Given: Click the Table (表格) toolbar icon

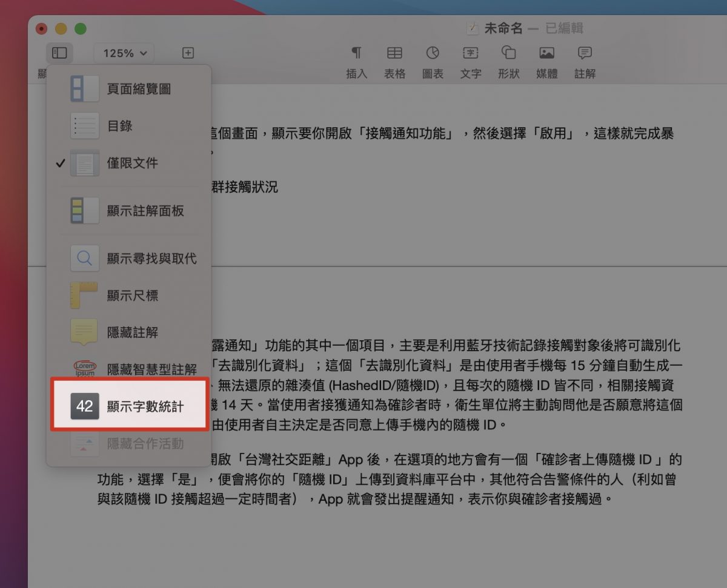Looking at the screenshot, I should pos(394,53).
